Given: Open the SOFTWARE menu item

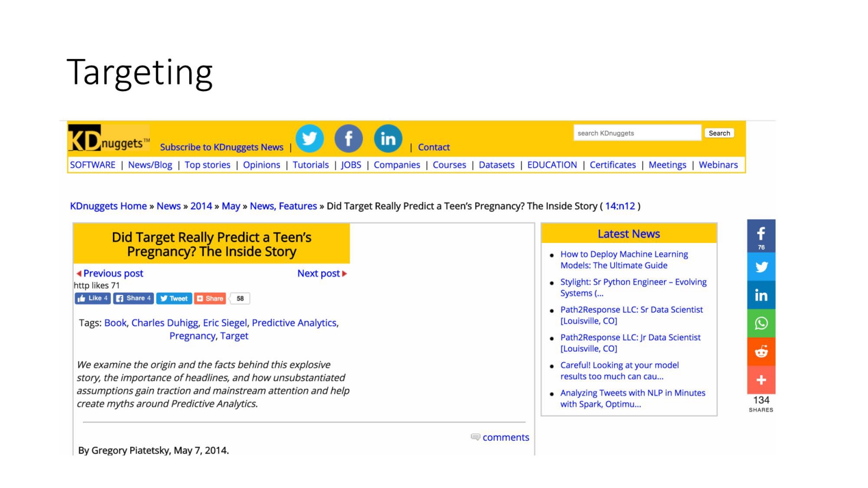Looking at the screenshot, I should [x=93, y=165].
